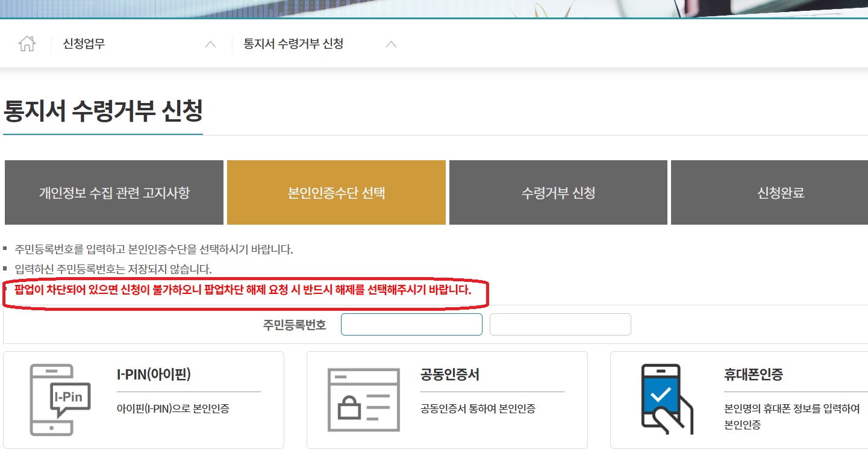Go to 신청완료 step tab
This screenshot has width=868, height=459.
click(x=770, y=193)
